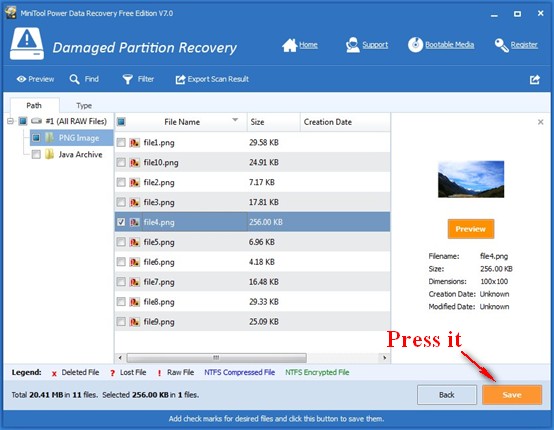
Task: Click the file1.png image icon
Action: click(x=135, y=142)
